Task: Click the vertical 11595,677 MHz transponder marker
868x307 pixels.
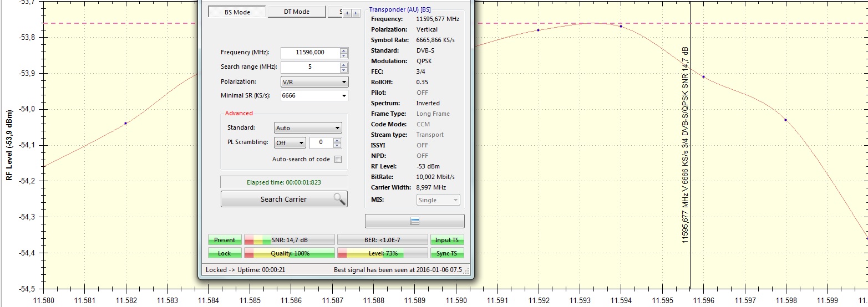Action: 690,144
